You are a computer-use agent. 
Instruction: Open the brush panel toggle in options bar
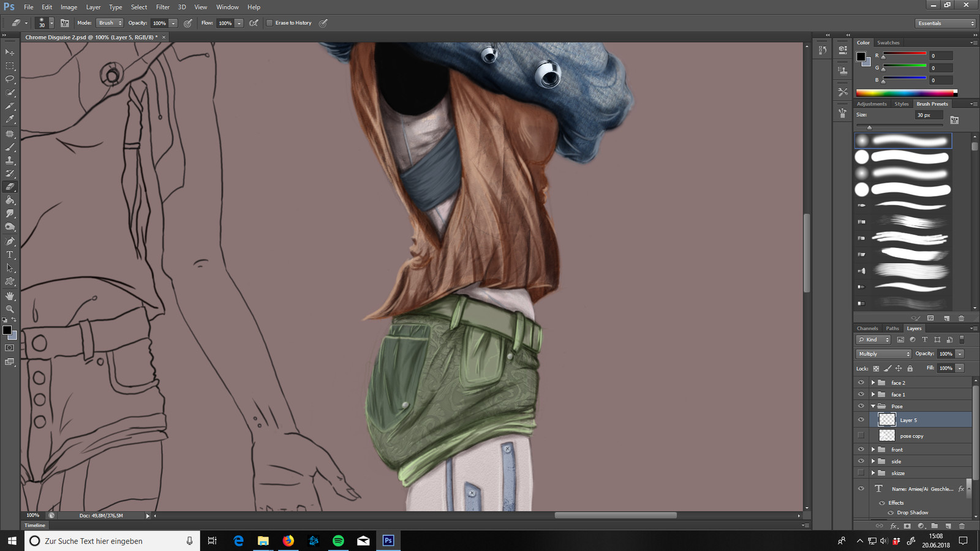click(x=64, y=23)
